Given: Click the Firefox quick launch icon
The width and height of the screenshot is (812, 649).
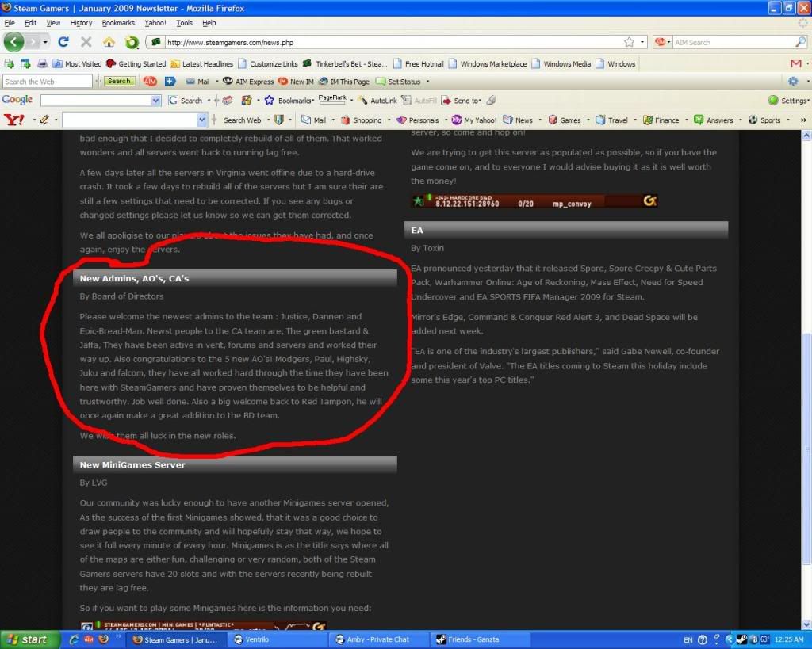Looking at the screenshot, I should [103, 639].
